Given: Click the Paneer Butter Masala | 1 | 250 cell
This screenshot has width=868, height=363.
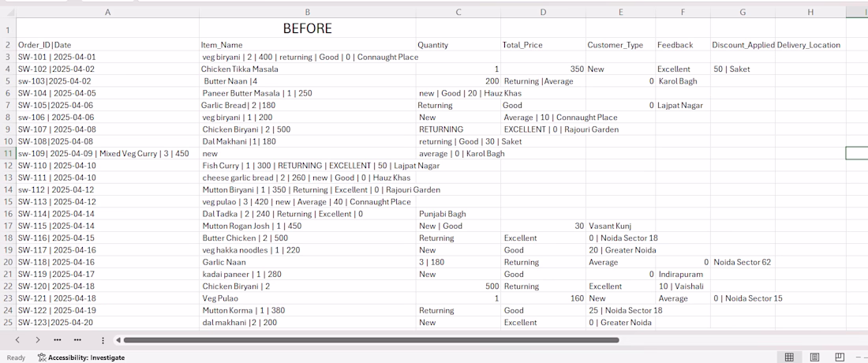Looking at the screenshot, I should tap(307, 93).
